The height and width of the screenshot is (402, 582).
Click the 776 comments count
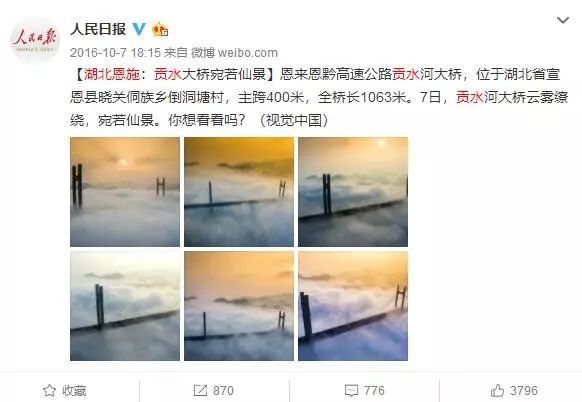tap(374, 390)
